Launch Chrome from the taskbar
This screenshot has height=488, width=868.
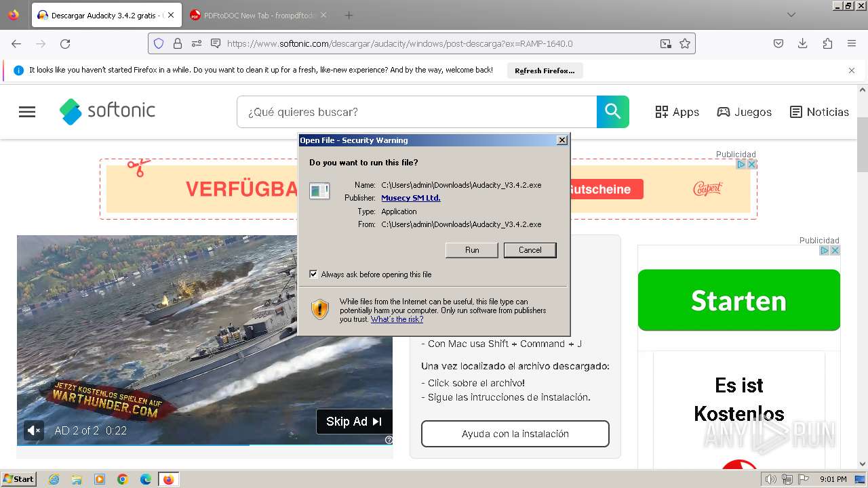[123, 479]
